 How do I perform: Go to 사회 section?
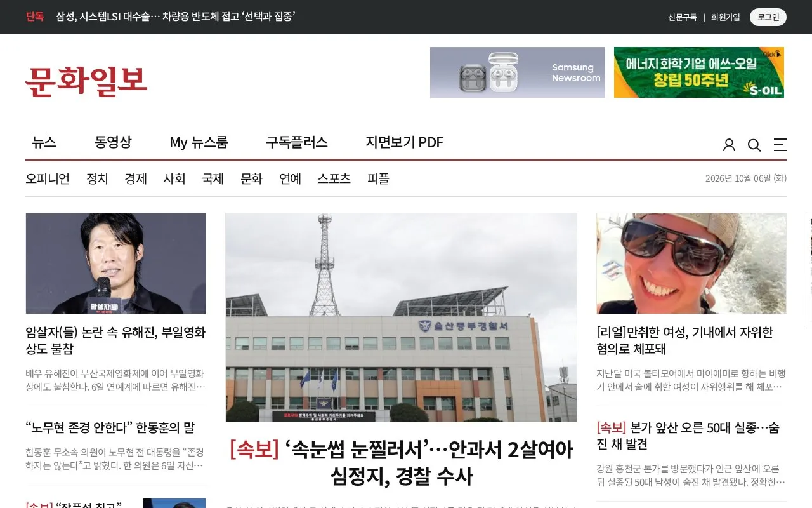click(174, 179)
